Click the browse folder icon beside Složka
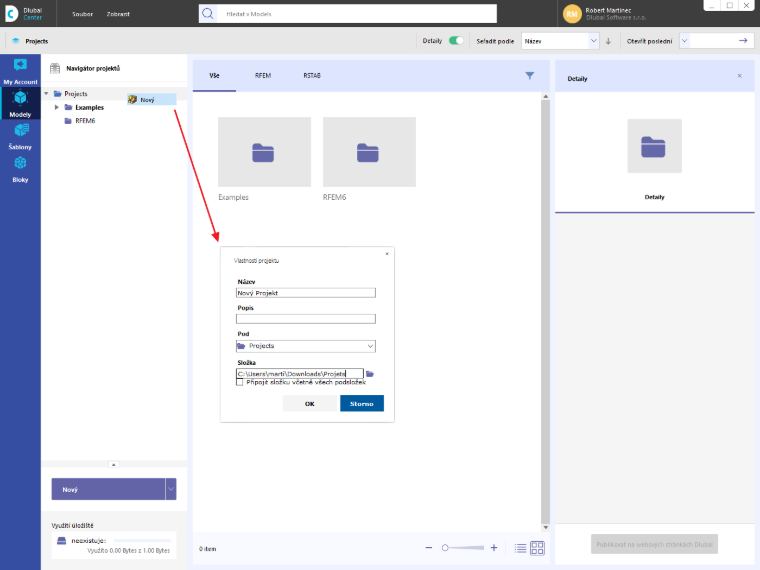 370,374
